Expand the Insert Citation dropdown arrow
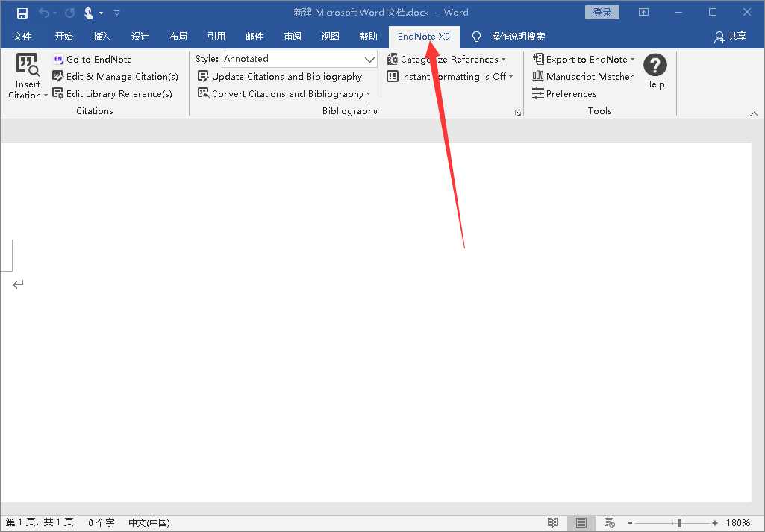The image size is (765, 532). (x=46, y=96)
